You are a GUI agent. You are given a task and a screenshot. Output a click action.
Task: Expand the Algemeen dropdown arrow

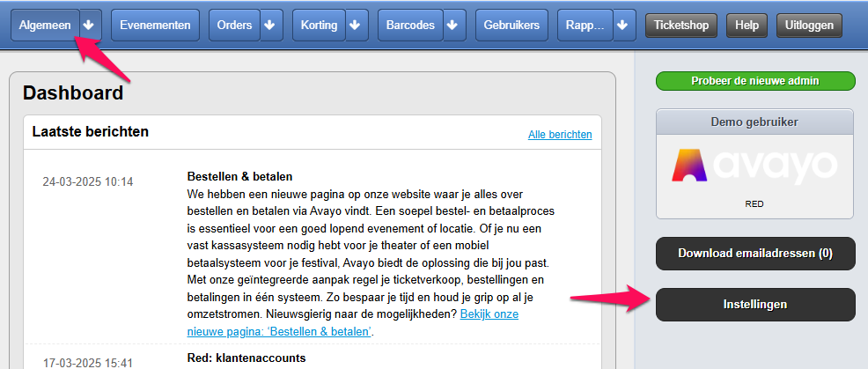(90, 25)
